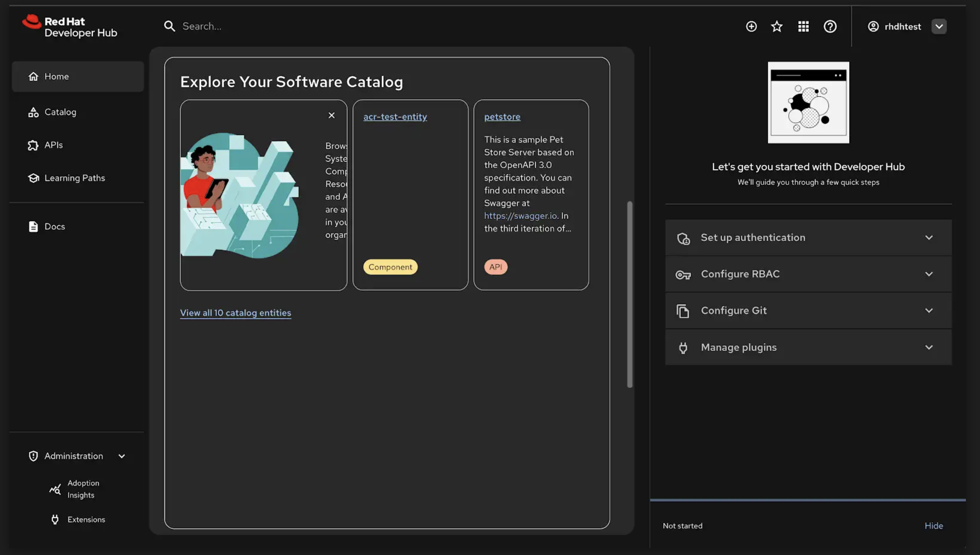980x555 pixels.
Task: Open Extensions under Administration
Action: (86, 519)
